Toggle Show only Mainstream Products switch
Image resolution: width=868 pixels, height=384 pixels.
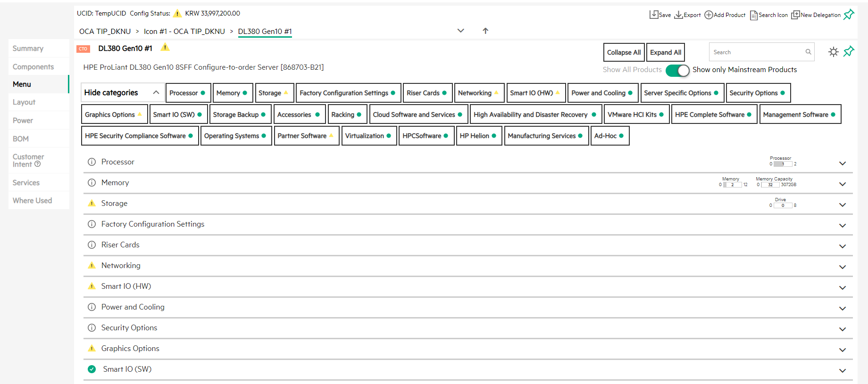click(x=677, y=70)
